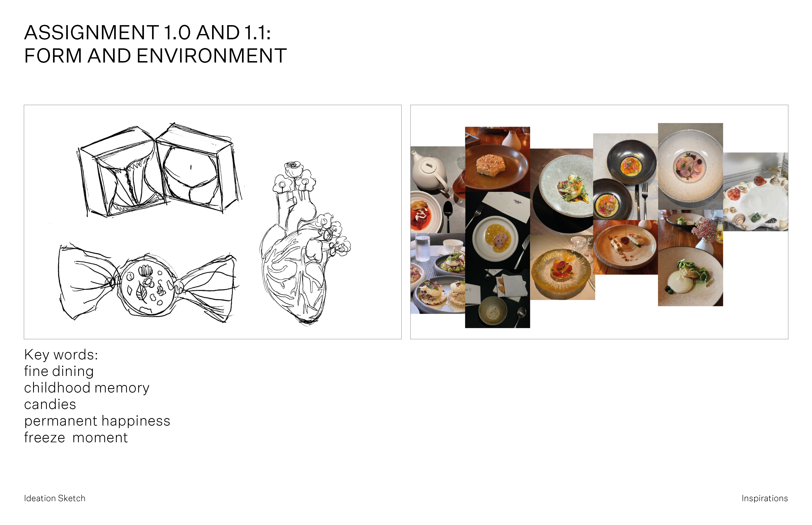This screenshot has height=525, width=812.
Task: Select the anatomical heart with flowers sketch
Action: (x=305, y=243)
